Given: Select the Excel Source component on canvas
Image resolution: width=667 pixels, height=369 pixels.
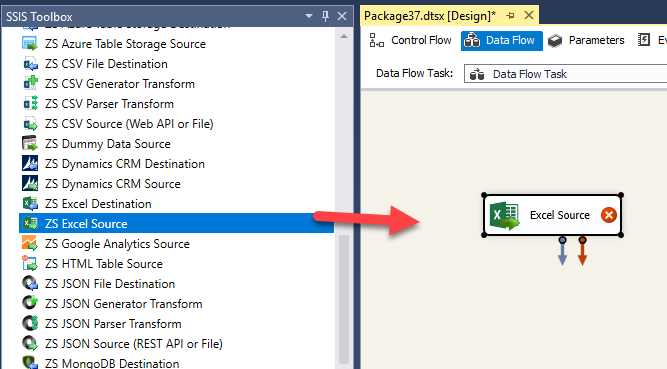Looking at the screenshot, I should coord(552,215).
